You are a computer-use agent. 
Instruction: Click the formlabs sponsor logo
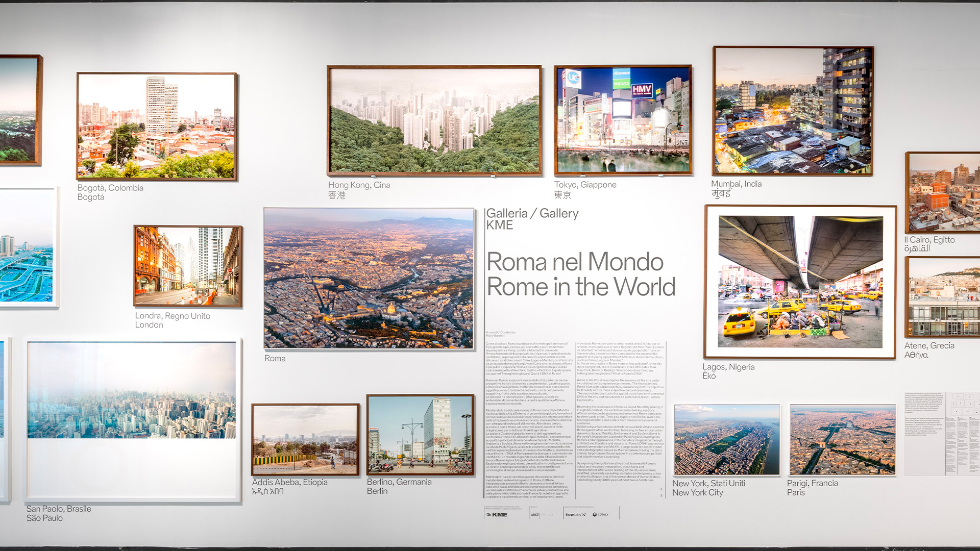pyautogui.click(x=575, y=514)
